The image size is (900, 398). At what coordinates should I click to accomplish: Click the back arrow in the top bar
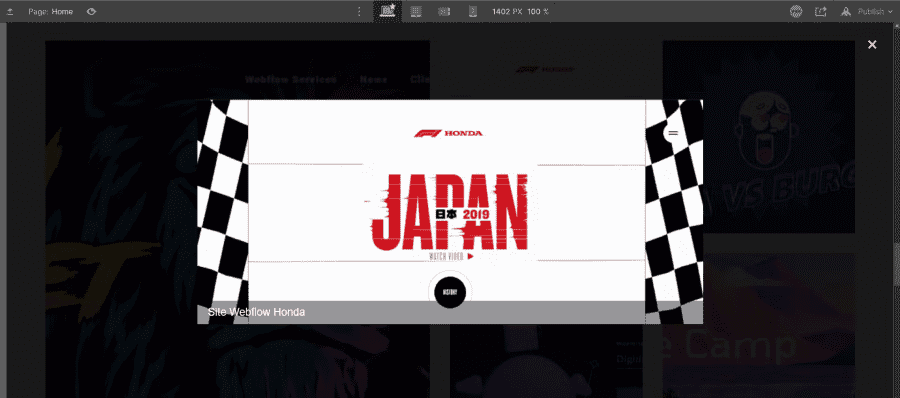click(10, 11)
